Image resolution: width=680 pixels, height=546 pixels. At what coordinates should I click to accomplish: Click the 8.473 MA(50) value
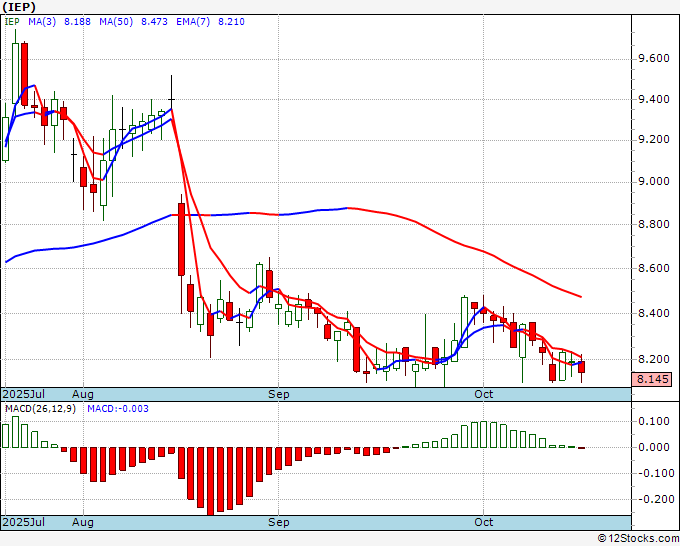coord(154,22)
